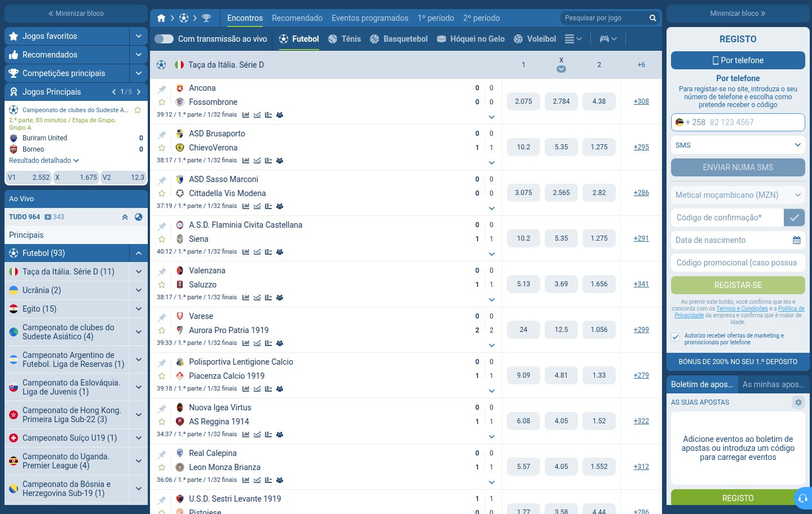The width and height of the screenshot is (812, 514).
Task: Open the game controller sports menu
Action: tap(608, 39)
